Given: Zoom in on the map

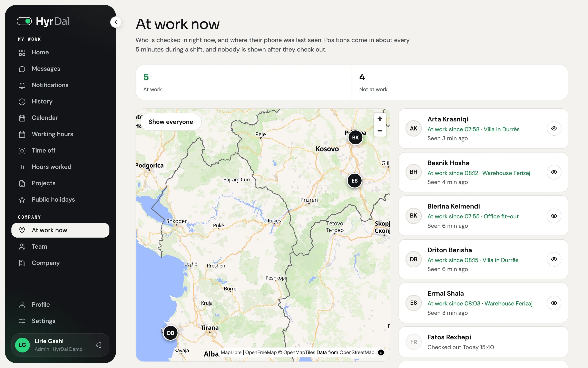Looking at the screenshot, I should click(380, 119).
